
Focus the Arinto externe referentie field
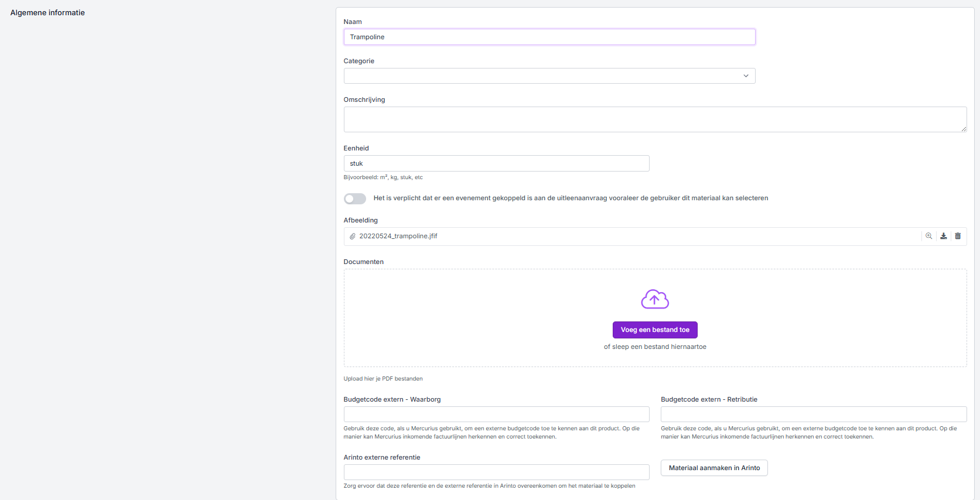coord(496,472)
